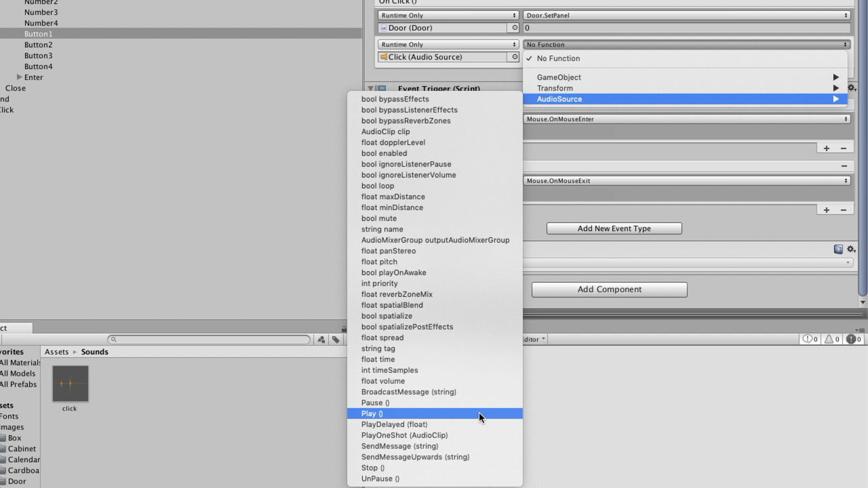Viewport: 868px width, 488px height.
Task: Click the search by type icon in Project
Action: tap(321, 340)
